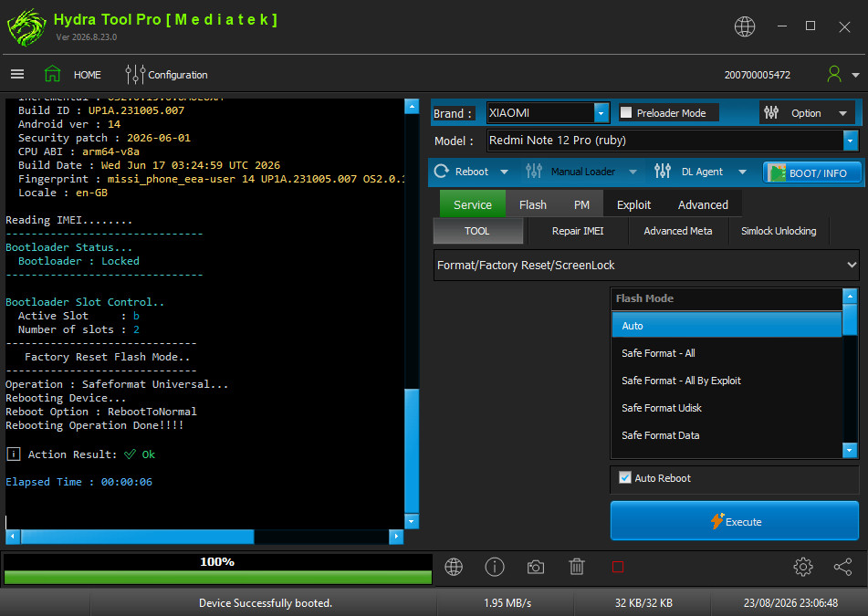Click the Option sliders icon

[771, 113]
